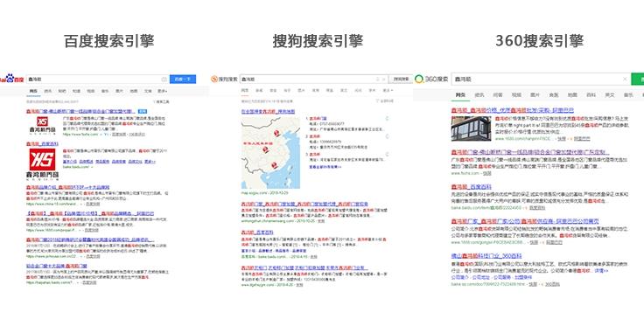The height and width of the screenshot is (333, 644).
Task: Open Sogou 鑫鸿顺_百度百科 result link
Action: [x=257, y=232]
